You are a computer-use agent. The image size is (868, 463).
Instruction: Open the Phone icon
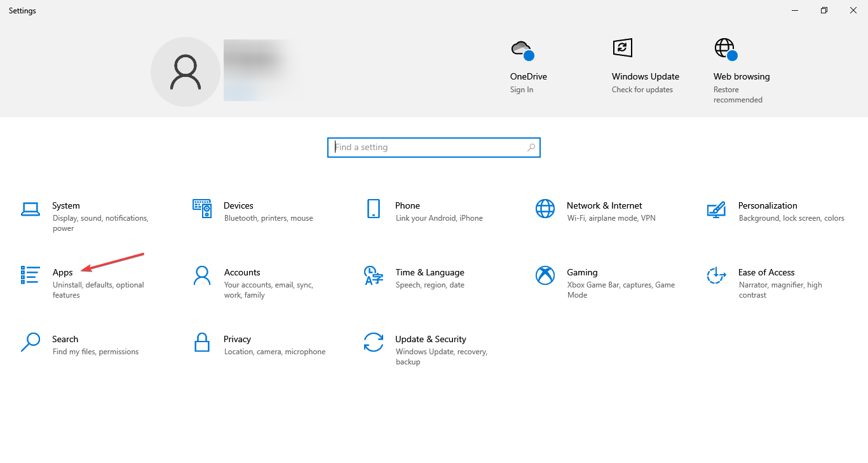point(374,209)
